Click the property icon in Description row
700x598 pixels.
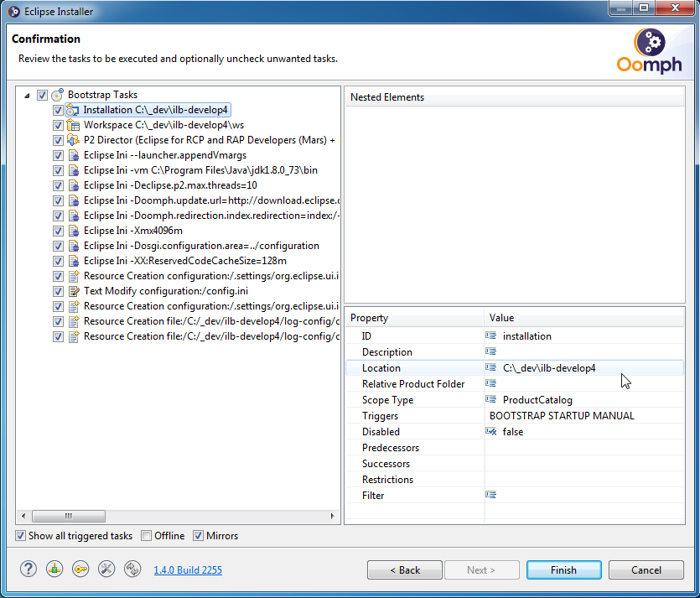[x=491, y=351]
